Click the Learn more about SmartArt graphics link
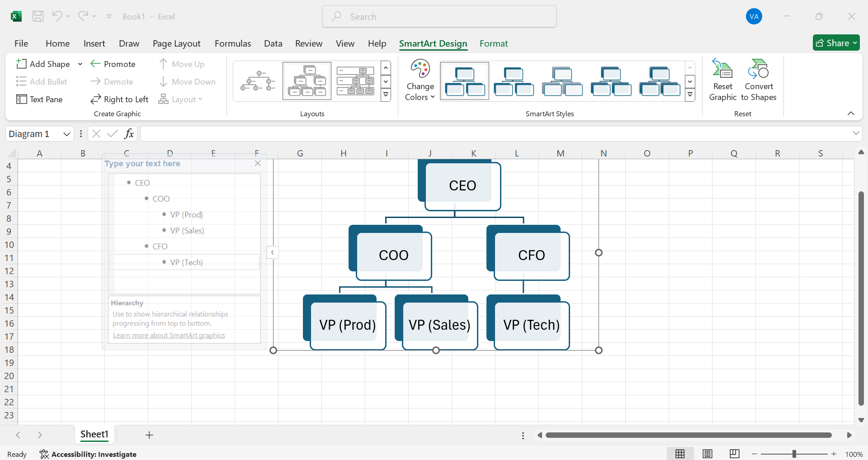The height and width of the screenshot is (460, 868). click(x=169, y=335)
